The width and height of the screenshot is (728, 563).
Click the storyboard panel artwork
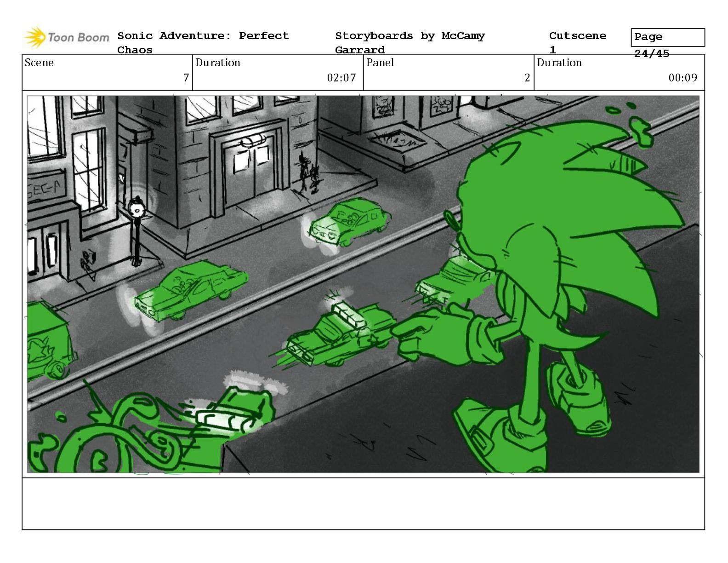click(x=363, y=284)
